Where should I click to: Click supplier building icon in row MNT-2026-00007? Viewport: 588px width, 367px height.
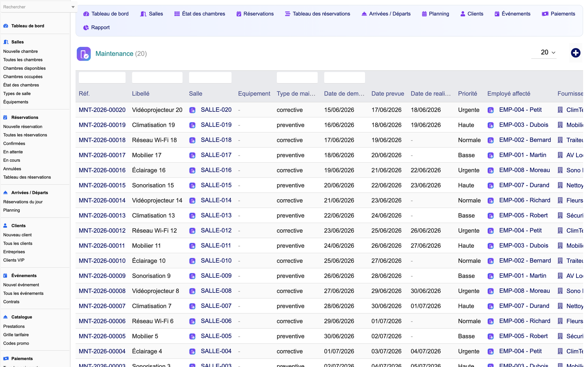pyautogui.click(x=560, y=306)
